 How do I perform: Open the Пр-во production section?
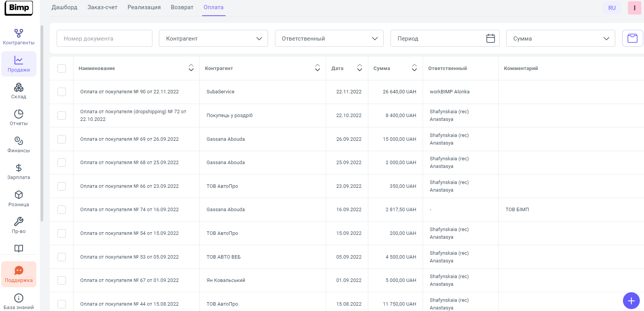(x=18, y=226)
